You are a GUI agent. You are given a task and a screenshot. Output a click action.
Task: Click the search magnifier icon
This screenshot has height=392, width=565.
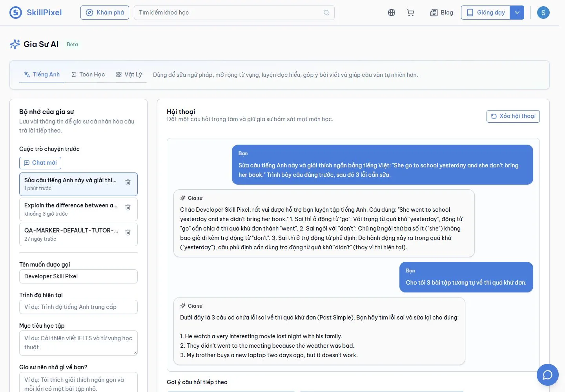click(x=326, y=13)
